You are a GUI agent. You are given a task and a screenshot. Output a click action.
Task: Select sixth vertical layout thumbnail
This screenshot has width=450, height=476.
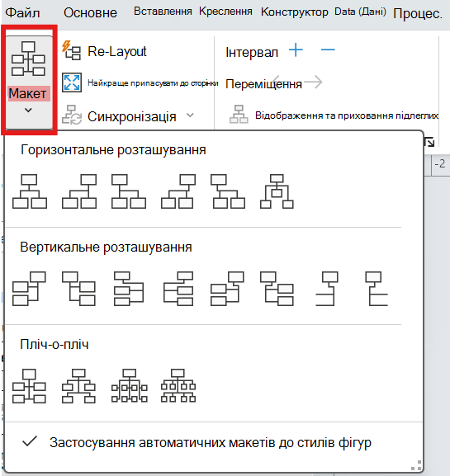(x=277, y=289)
